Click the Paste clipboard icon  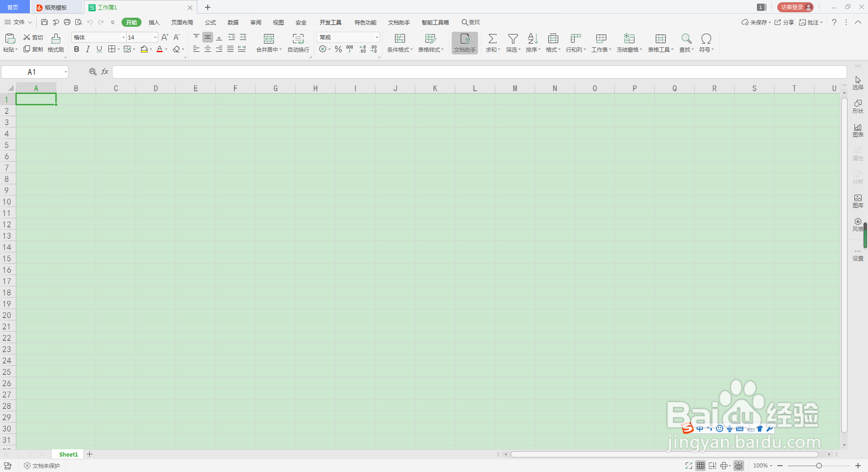(x=10, y=39)
